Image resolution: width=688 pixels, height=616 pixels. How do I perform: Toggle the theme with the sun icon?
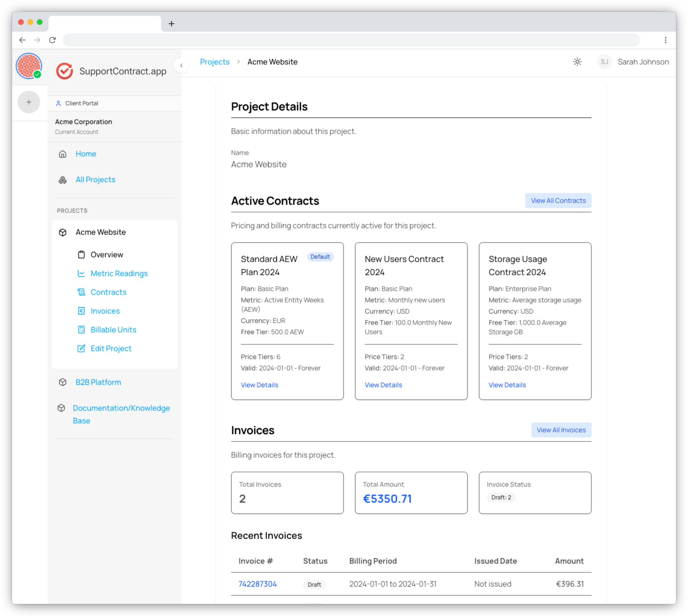click(577, 62)
